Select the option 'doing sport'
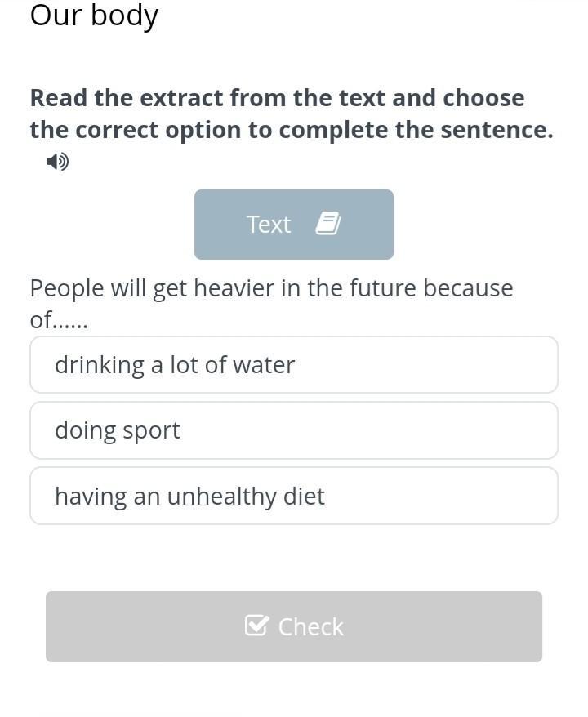 click(x=294, y=430)
